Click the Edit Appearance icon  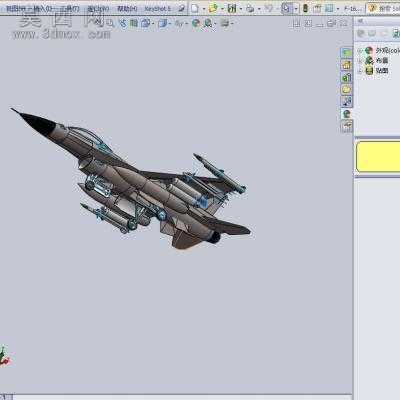(196, 23)
